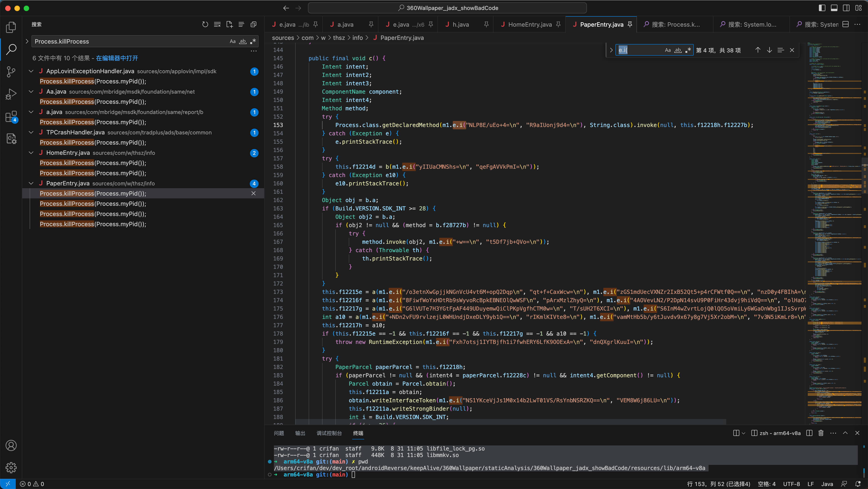Unpin the h.java tab
Viewport: 868px width, 489px height.
(486, 24)
